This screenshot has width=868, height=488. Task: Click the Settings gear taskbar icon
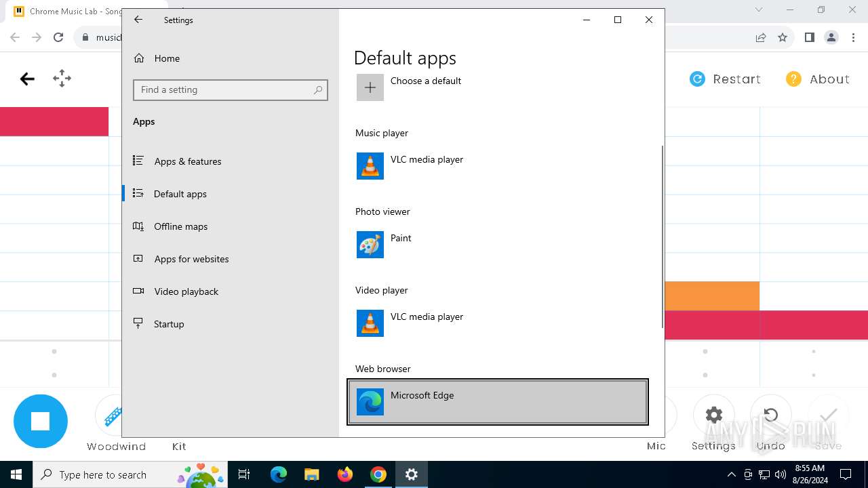tap(412, 474)
